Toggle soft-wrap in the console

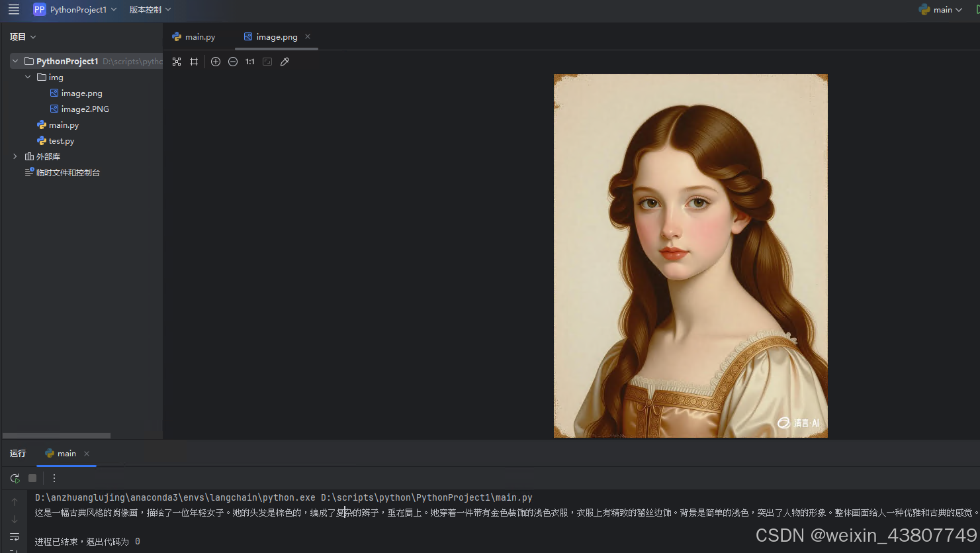[x=15, y=536]
